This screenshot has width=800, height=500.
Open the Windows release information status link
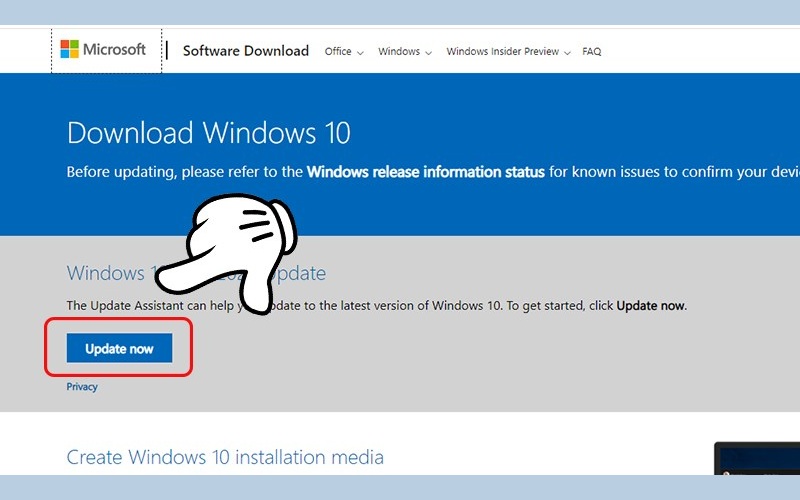click(x=426, y=172)
